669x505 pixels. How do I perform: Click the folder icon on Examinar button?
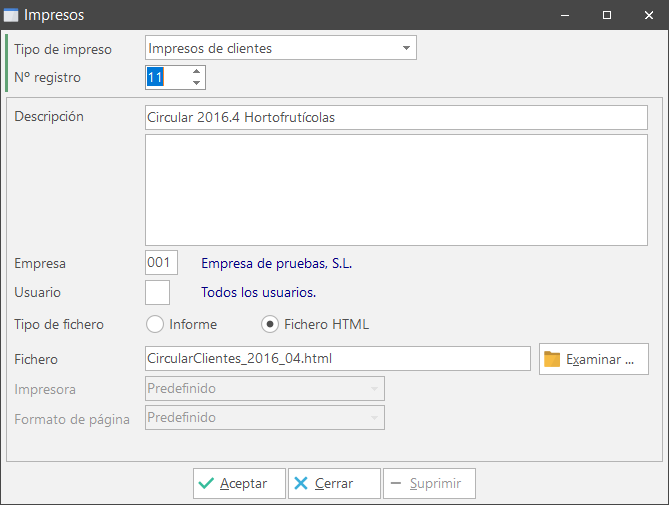(x=552, y=359)
